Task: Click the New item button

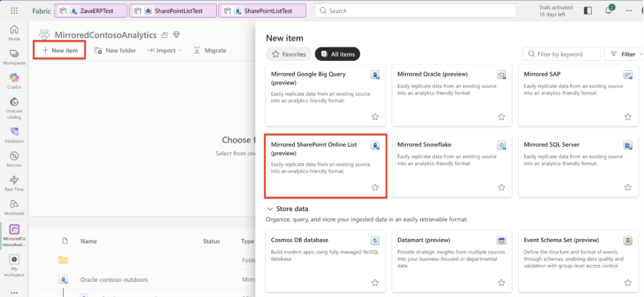Action: tap(59, 51)
